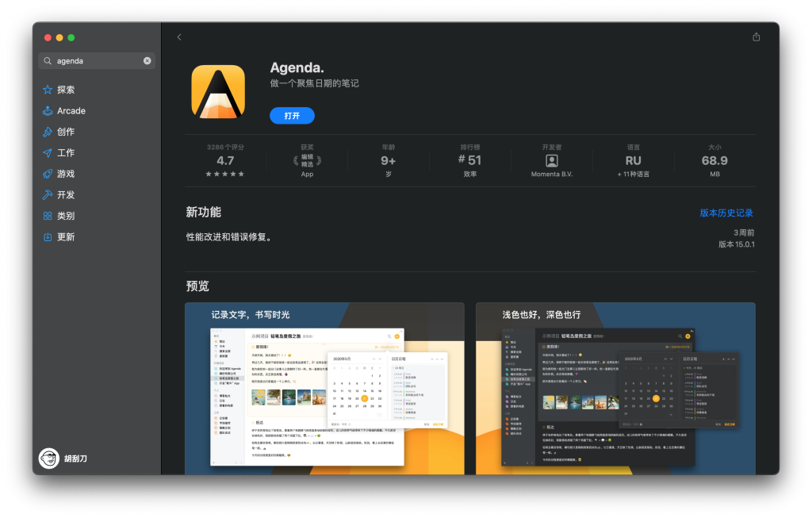Open the 记录文字，书写时光 preview screenshot
Screen dimensions: 812x518
(324, 389)
